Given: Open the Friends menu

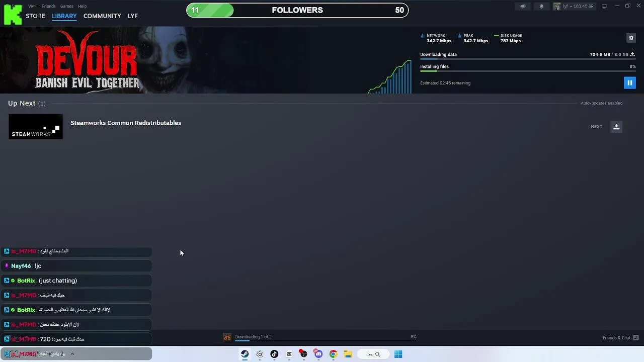Looking at the screenshot, I should coord(49,6).
